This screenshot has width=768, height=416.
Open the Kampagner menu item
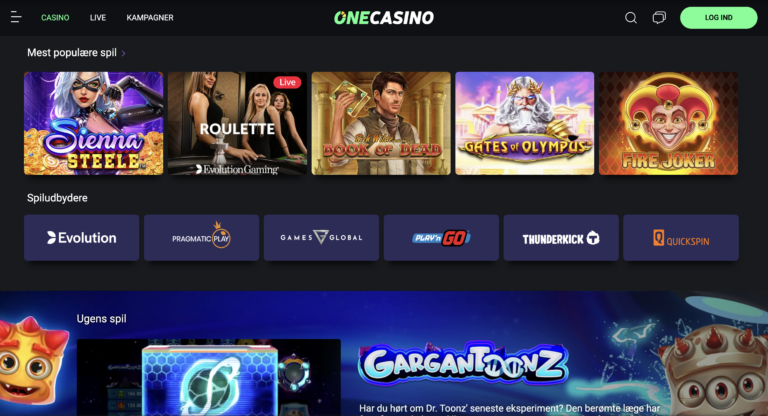150,18
